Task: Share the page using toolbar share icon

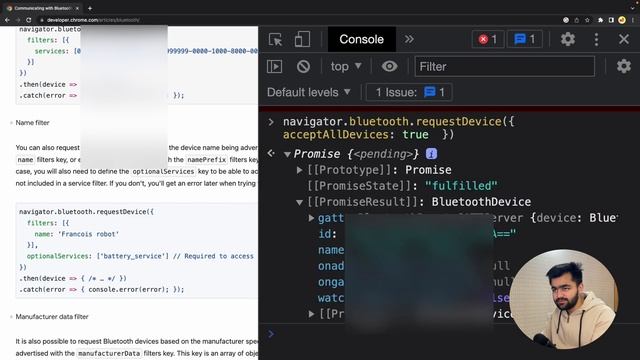Action: click(x=576, y=20)
